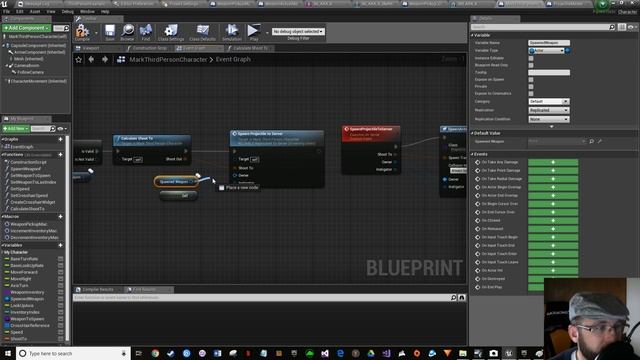640x360 pixels.
Task: Click Add New button in My Blueprint
Action: [16, 129]
